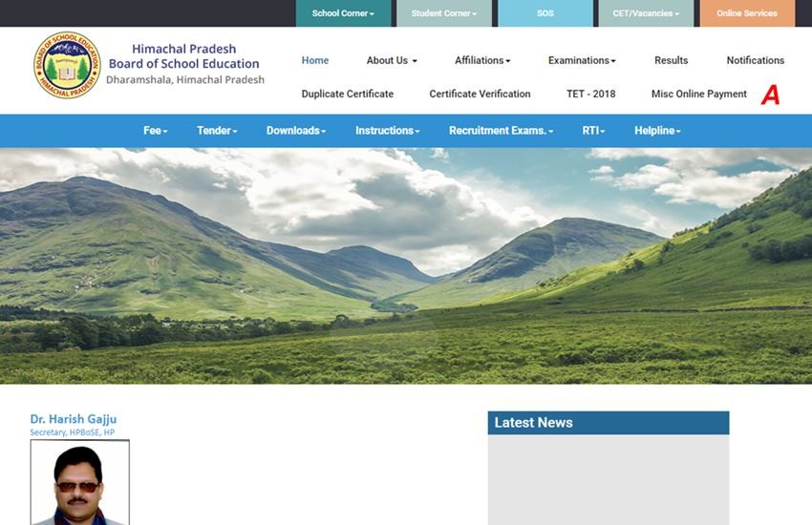The image size is (812, 525).
Task: Expand the Fee dropdown in blue bar
Action: click(156, 131)
